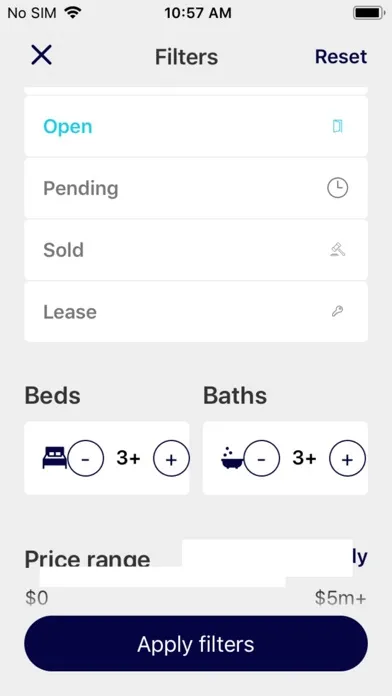Decrease the Baths count
Viewport: 392px width, 696px height.
point(262,459)
